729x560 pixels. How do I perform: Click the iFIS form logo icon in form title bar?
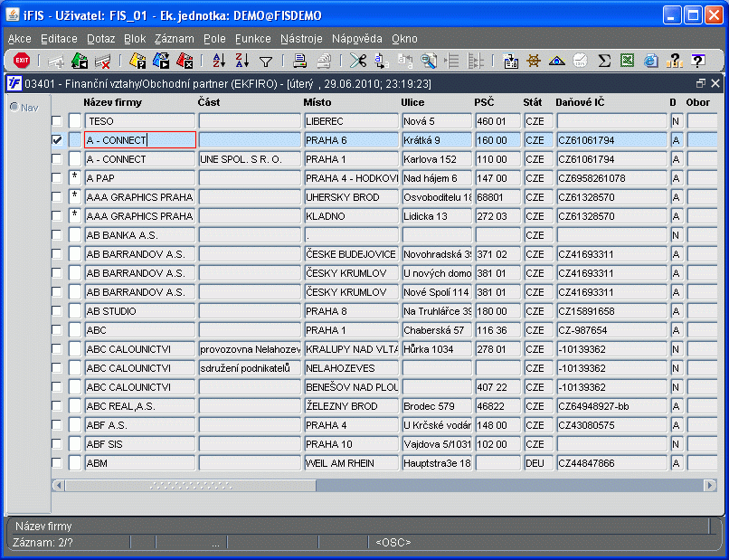pyautogui.click(x=14, y=84)
